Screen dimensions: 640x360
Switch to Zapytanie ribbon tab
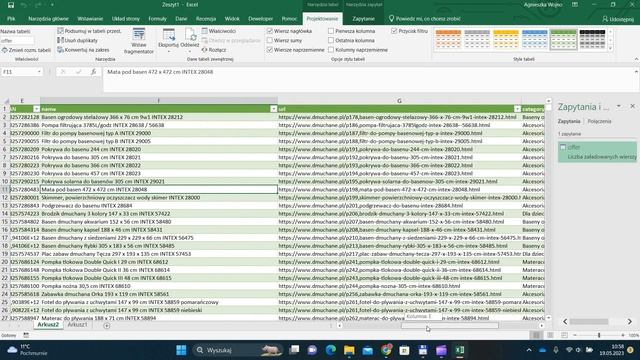(363, 19)
